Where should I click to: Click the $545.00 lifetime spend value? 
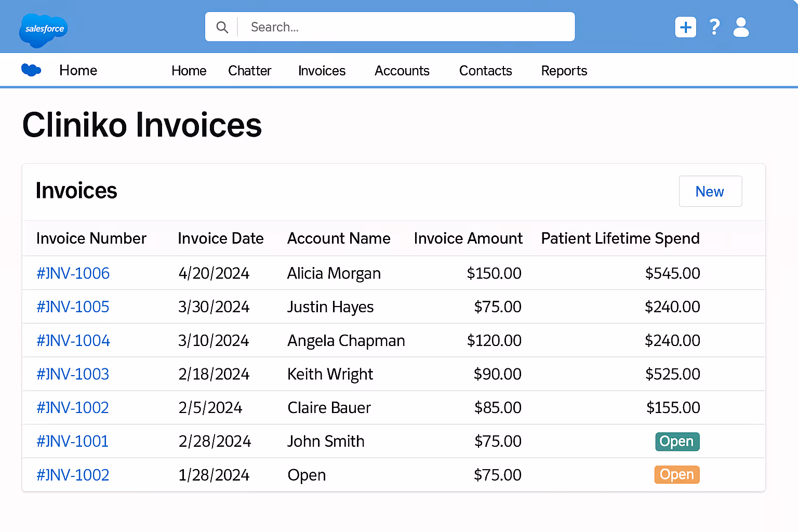(x=673, y=273)
